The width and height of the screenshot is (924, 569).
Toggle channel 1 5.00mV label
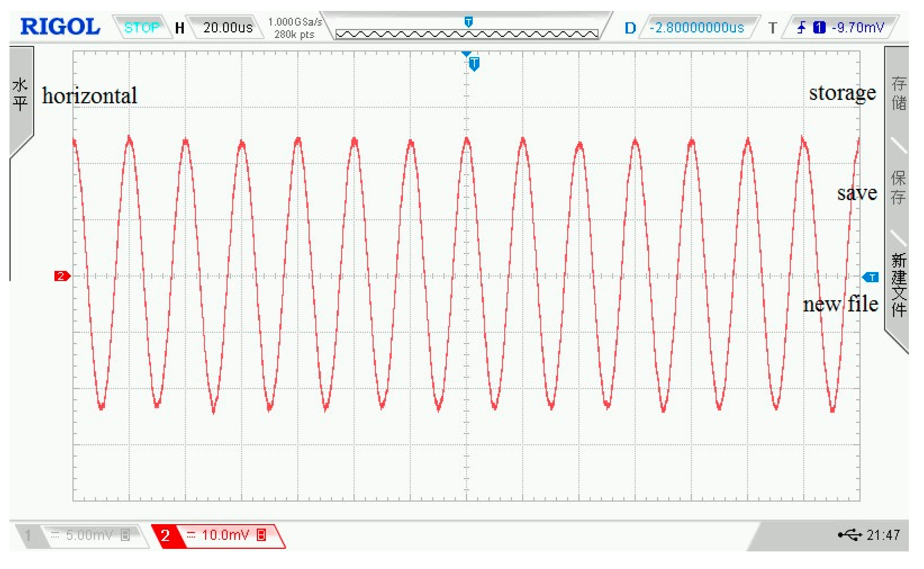[x=89, y=535]
